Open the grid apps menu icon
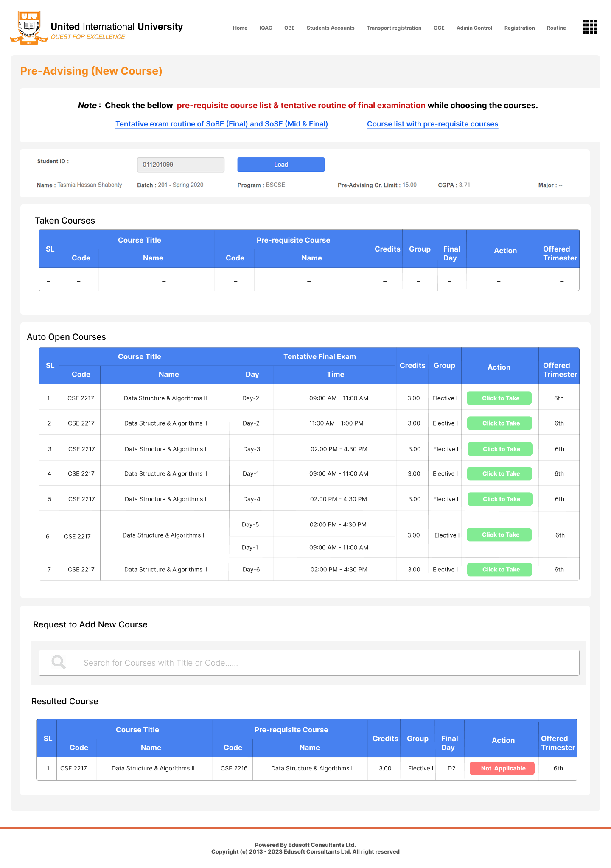 point(589,27)
